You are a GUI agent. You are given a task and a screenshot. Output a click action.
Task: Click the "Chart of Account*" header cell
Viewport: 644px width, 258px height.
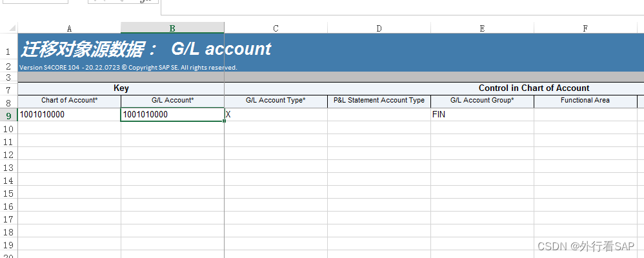[69, 101]
